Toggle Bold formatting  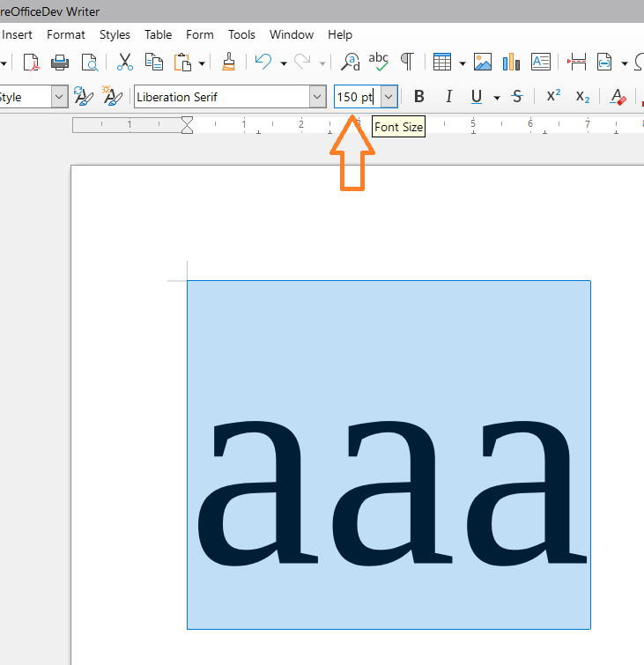419,97
